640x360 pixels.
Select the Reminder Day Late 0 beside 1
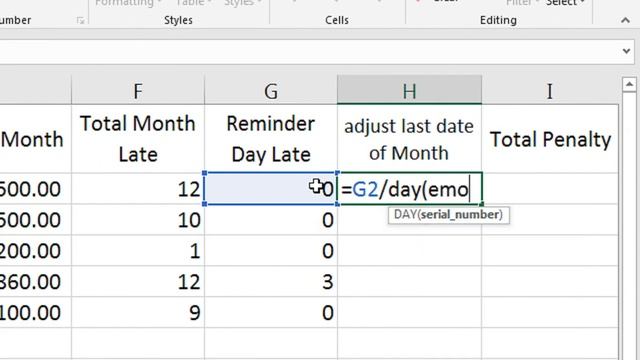(x=271, y=251)
